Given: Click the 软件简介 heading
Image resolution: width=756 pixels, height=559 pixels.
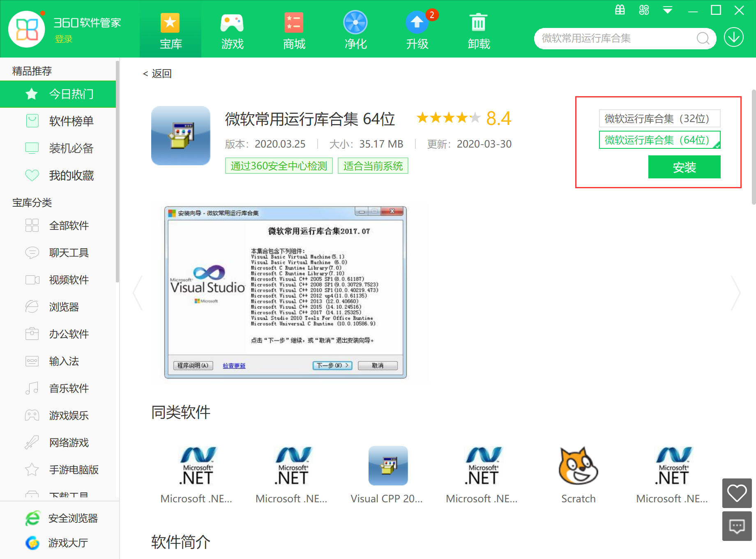Looking at the screenshot, I should [181, 542].
